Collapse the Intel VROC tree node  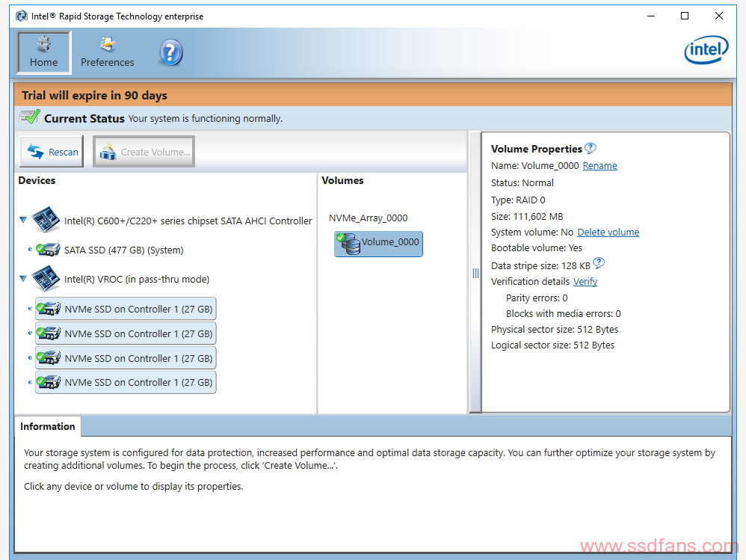pos(23,278)
